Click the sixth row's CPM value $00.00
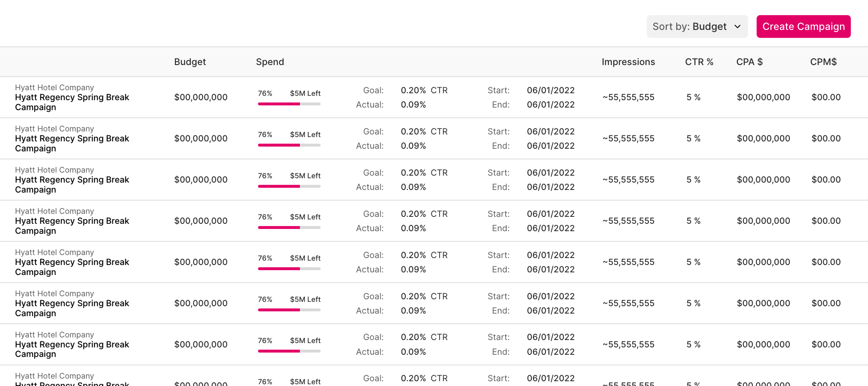 (826, 303)
